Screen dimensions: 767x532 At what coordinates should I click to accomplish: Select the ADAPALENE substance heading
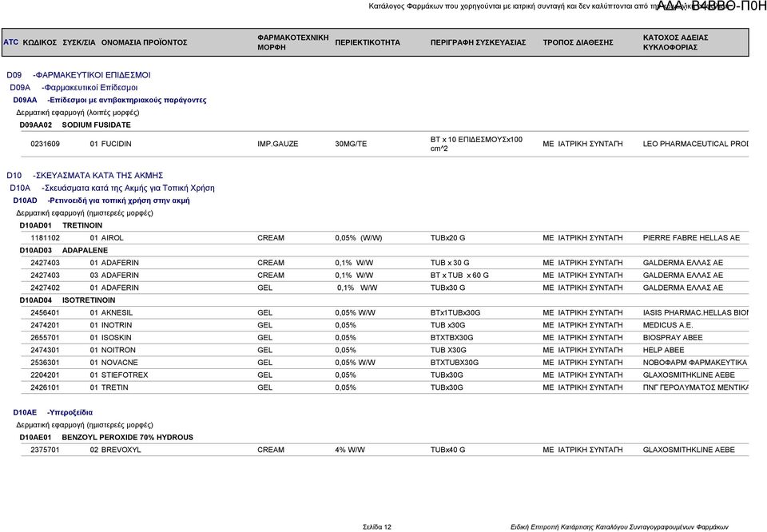[x=85, y=250]
